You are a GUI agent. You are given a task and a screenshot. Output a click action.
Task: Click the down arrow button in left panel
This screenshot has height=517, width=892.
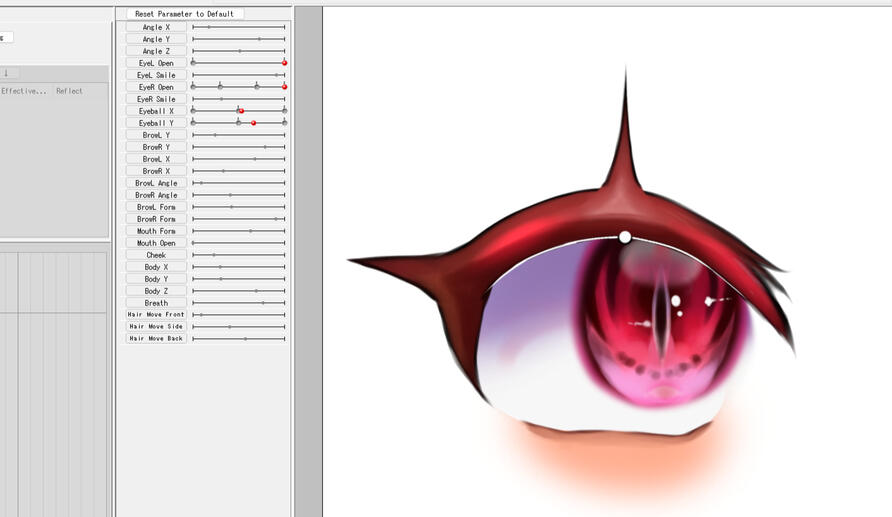click(x=6, y=73)
